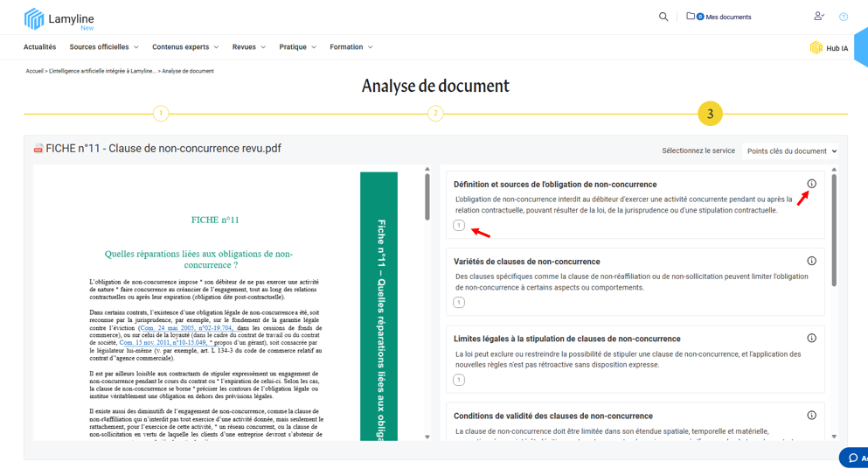
Task: Click document viewer scroll down arrow
Action: pyautogui.click(x=427, y=437)
